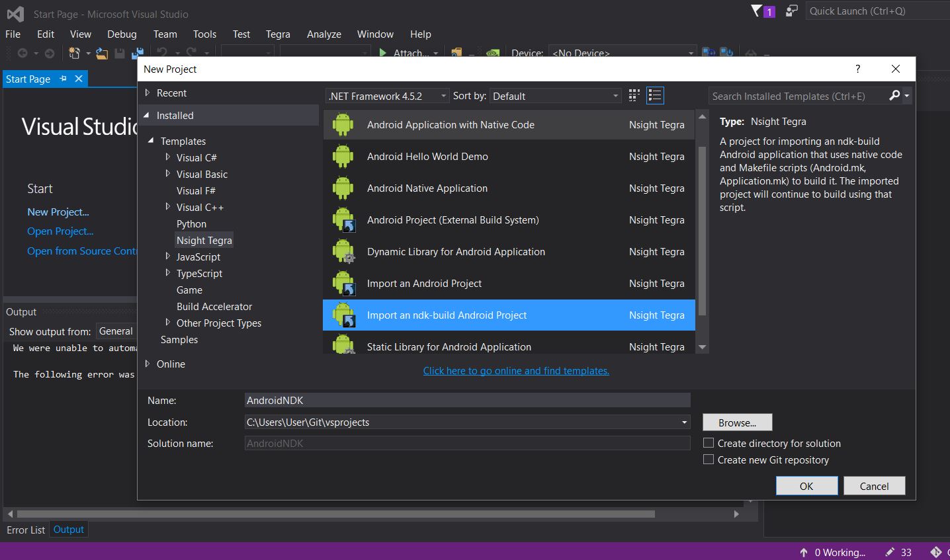The width and height of the screenshot is (950, 560).
Task: Check Create new Git repository
Action: [x=708, y=460]
